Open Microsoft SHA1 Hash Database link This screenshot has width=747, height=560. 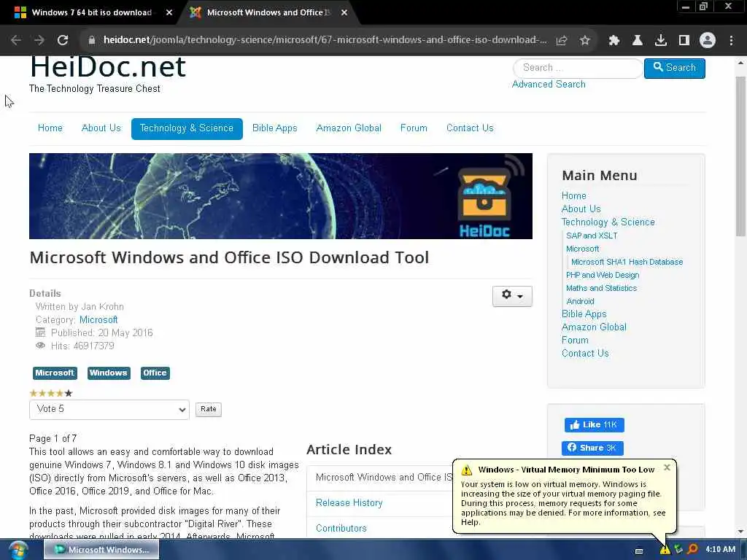pyautogui.click(x=627, y=262)
